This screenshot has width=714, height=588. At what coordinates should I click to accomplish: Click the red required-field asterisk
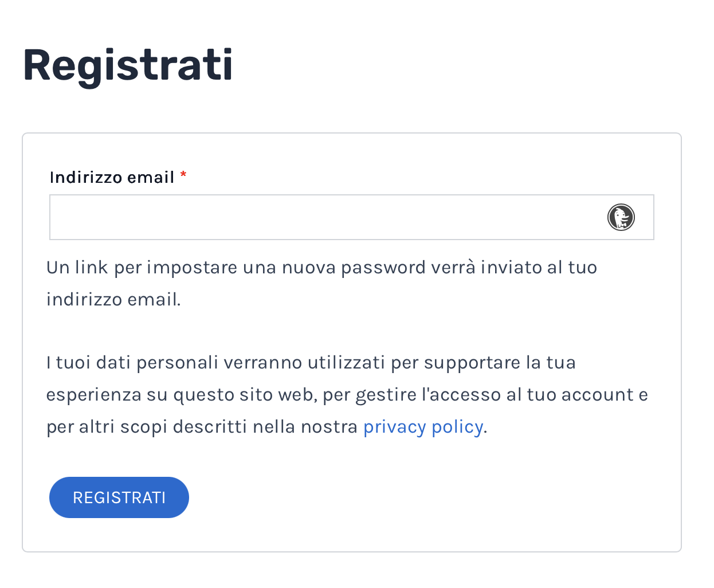pyautogui.click(x=183, y=175)
